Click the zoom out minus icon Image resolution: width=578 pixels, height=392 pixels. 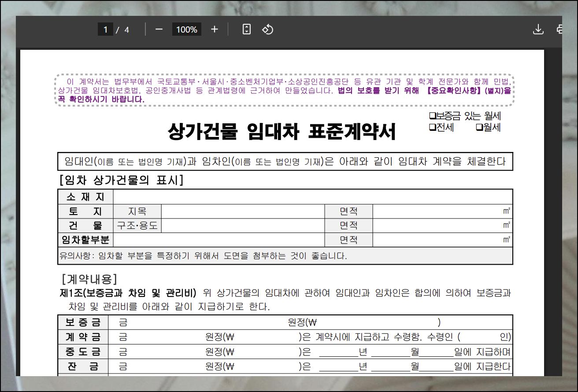point(159,30)
